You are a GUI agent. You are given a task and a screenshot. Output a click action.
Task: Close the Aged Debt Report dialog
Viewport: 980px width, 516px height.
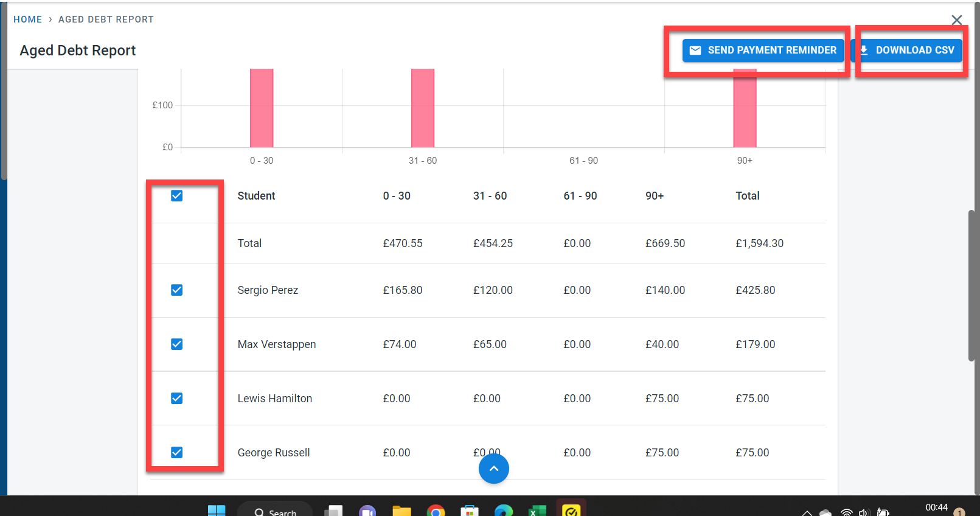(x=956, y=20)
